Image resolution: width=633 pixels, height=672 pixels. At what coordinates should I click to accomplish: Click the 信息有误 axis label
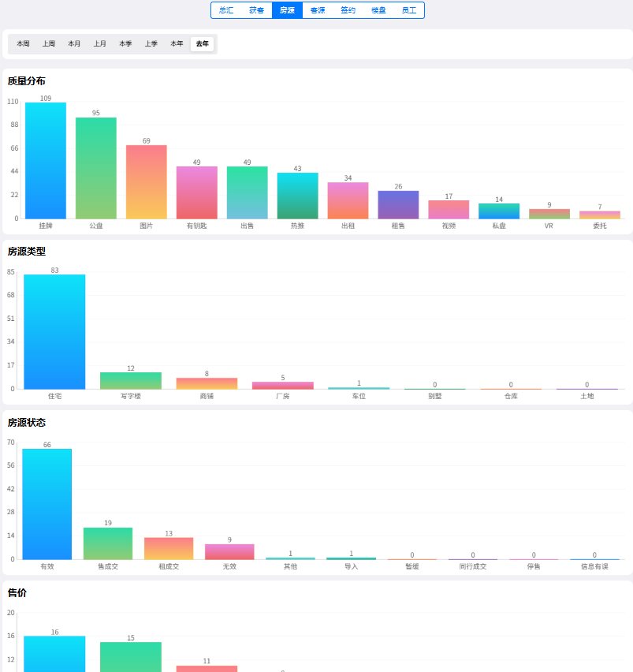click(x=594, y=566)
